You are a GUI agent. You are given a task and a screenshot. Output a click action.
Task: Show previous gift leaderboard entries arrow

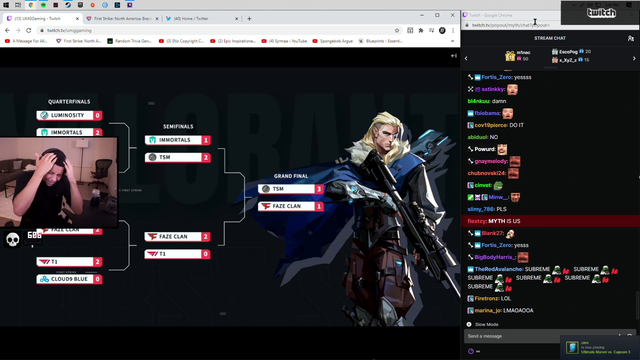click(466, 58)
